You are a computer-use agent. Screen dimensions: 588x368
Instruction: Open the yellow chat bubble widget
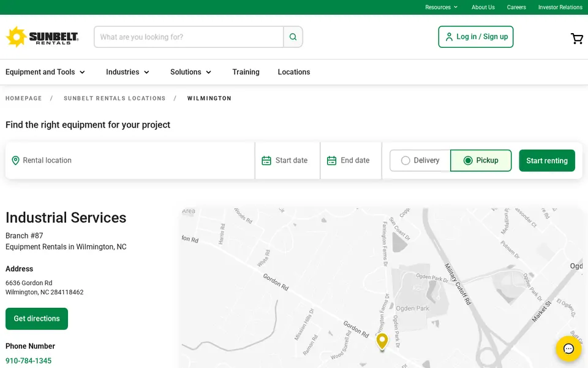click(568, 348)
